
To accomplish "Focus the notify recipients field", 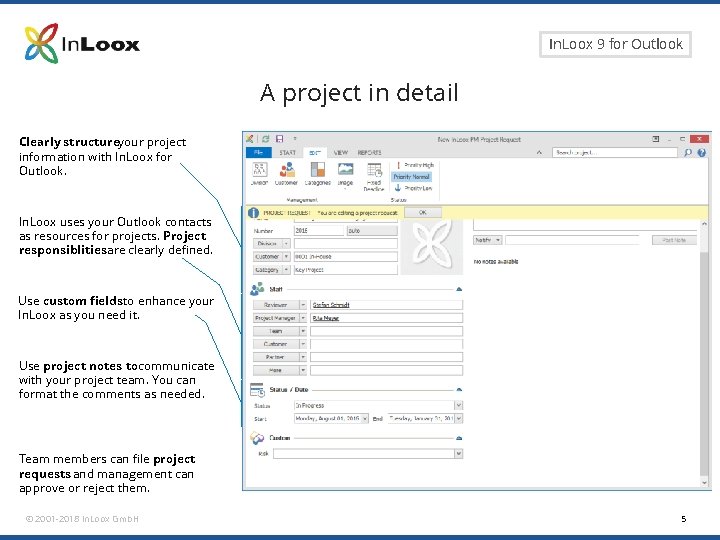I will coord(572,240).
